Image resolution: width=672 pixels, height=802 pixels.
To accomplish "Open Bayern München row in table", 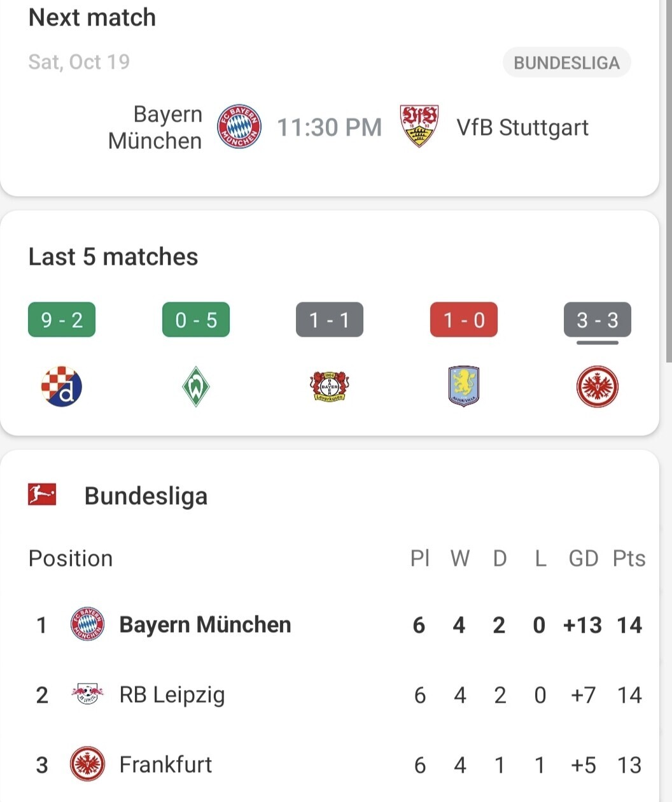I will tap(336, 624).
